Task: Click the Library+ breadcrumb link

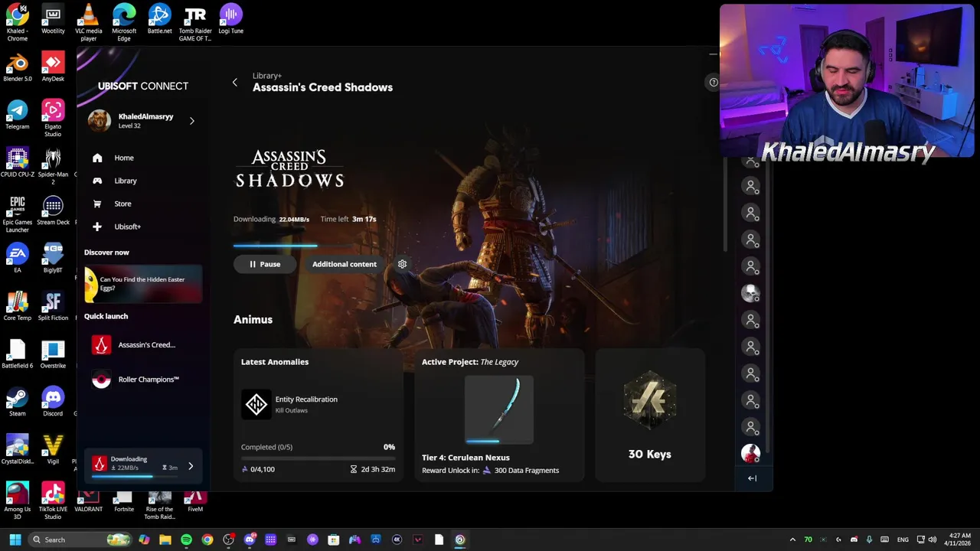Action: 267,76
